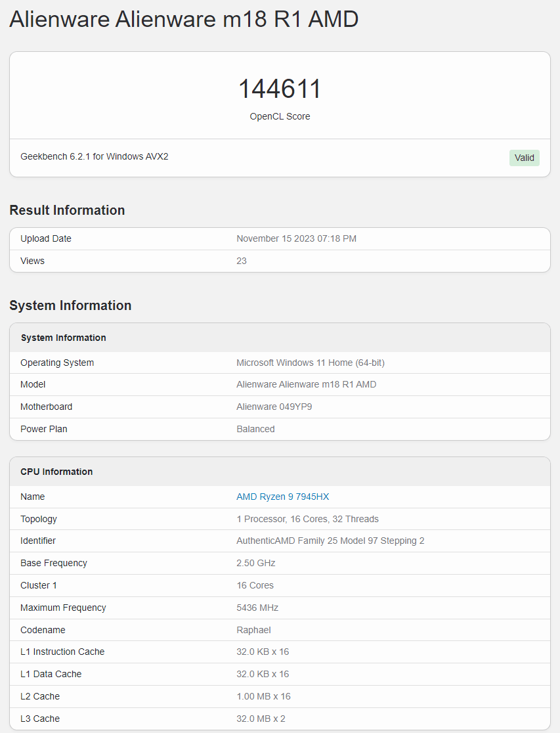Click the AuthenticAMD identifier value
Image resolution: width=560 pixels, height=733 pixels.
(332, 541)
